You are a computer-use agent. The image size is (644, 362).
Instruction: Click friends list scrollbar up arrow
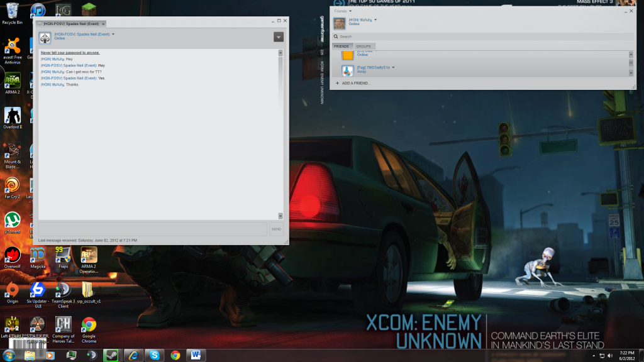[631, 54]
